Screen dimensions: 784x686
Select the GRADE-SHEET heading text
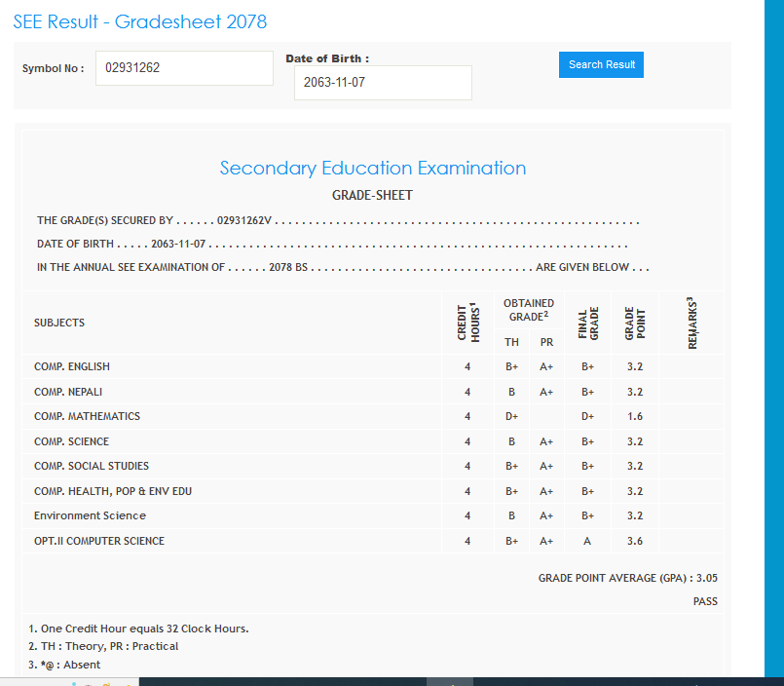[372, 195]
